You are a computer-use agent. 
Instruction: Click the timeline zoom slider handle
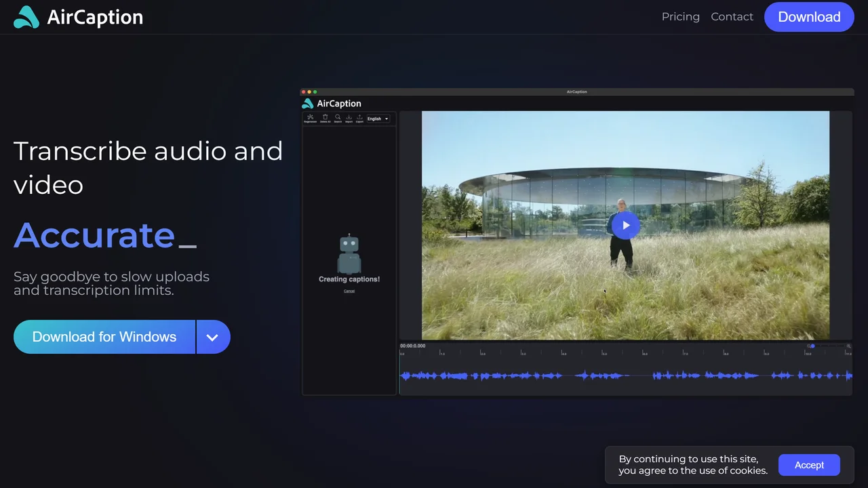(x=812, y=346)
